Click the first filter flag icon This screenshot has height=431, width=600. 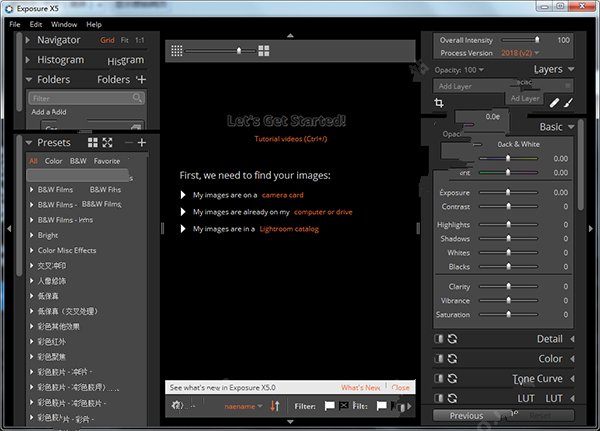pyautogui.click(x=329, y=406)
